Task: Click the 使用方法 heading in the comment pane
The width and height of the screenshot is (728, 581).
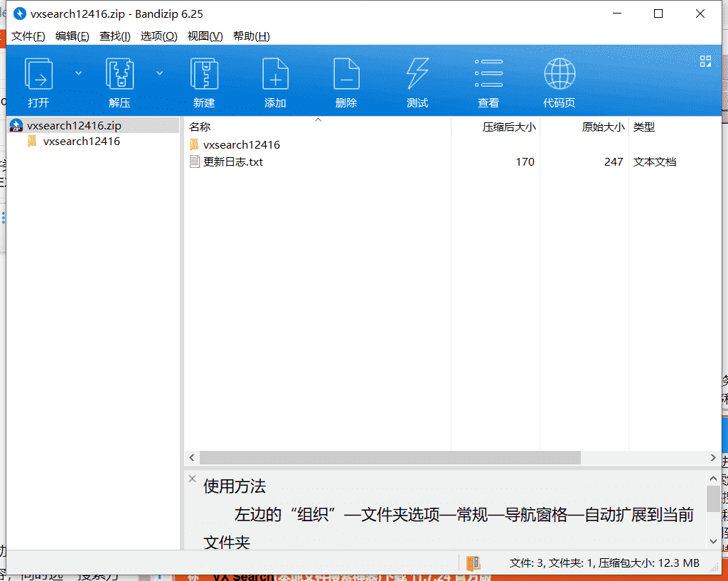Action: [235, 486]
